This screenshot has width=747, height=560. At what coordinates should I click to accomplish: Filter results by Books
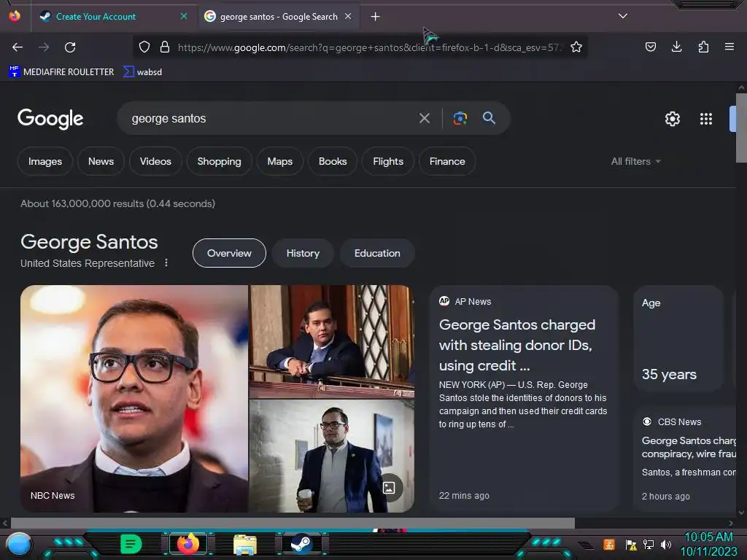pyautogui.click(x=333, y=161)
